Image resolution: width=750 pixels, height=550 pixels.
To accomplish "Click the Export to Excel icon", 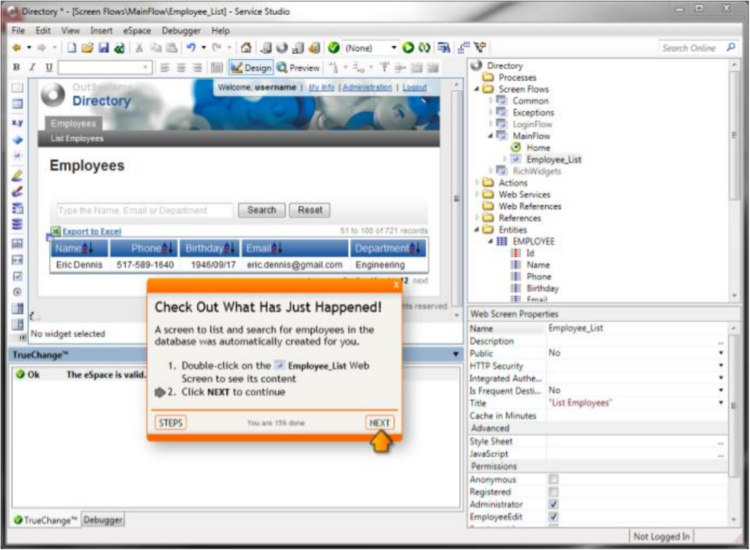I will (x=55, y=231).
